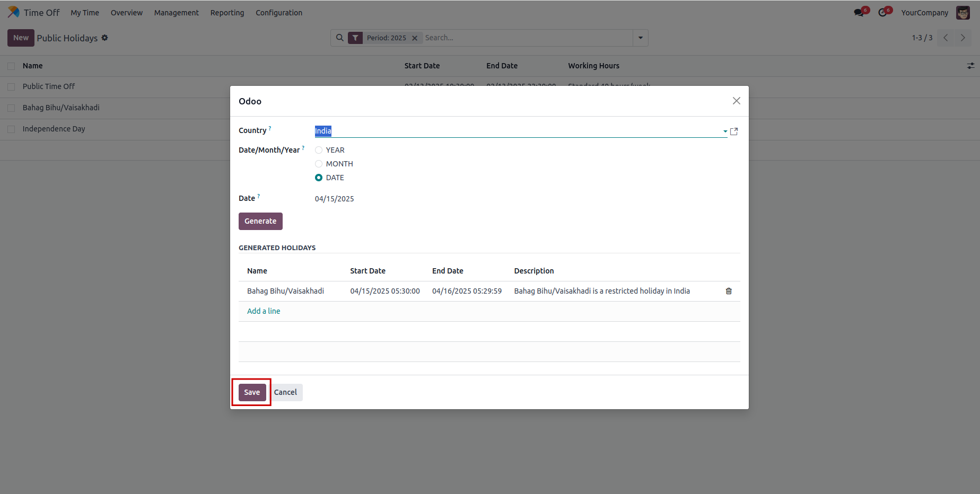
Task: Toggle the select-all checkbox in list header
Action: click(11, 66)
